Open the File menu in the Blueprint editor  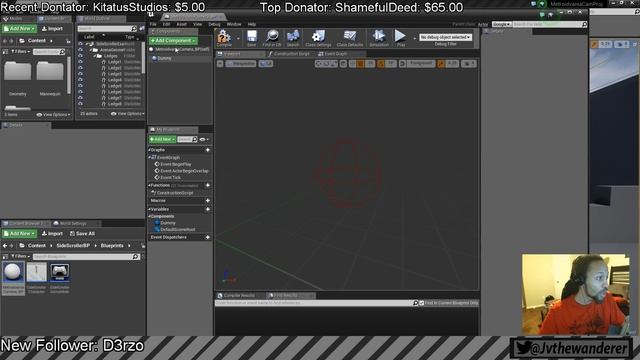pos(153,24)
